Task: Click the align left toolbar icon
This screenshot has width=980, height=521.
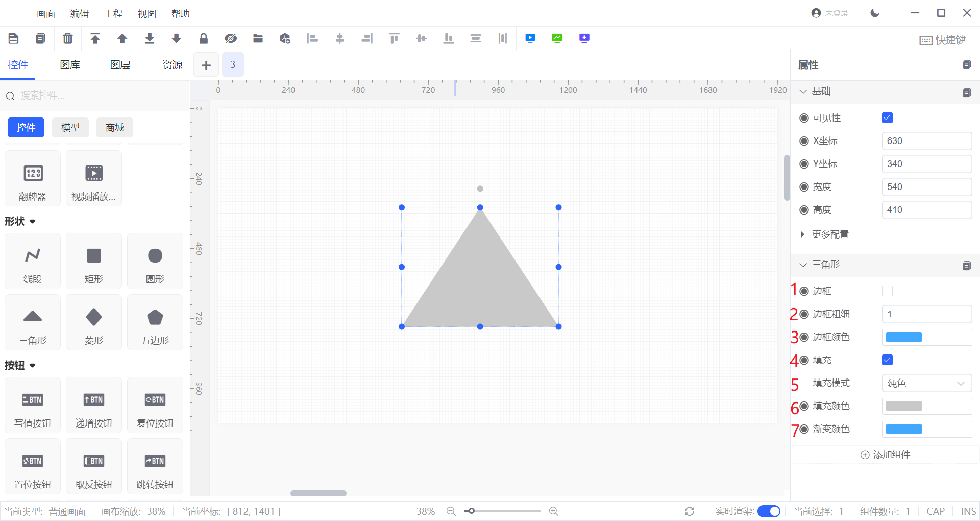Action: 312,38
